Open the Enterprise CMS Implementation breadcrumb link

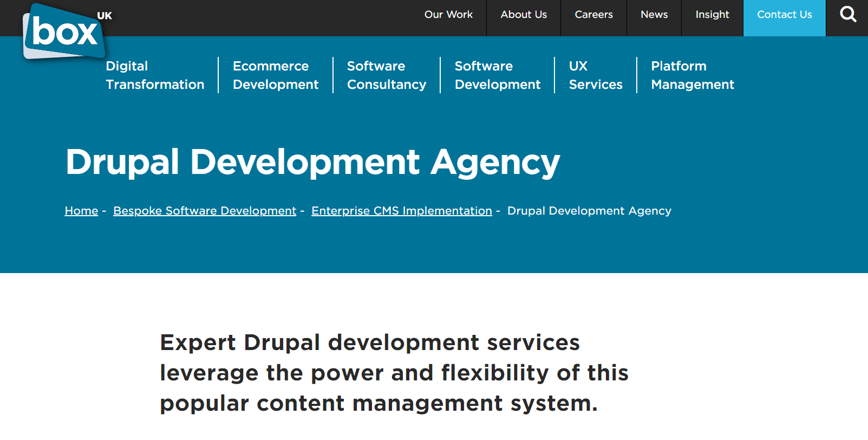[401, 211]
